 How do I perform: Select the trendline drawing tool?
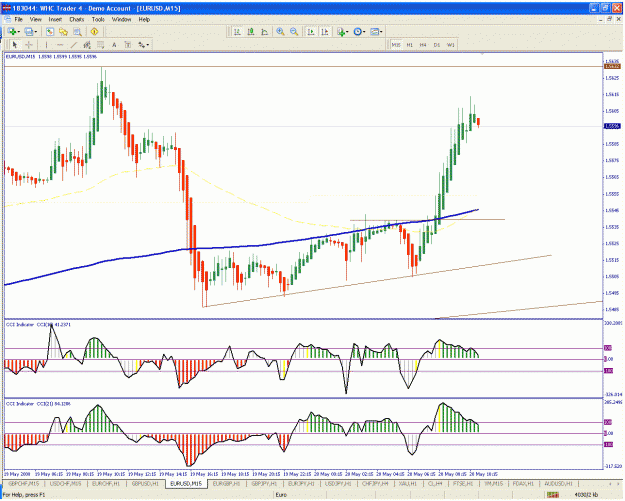point(73,45)
